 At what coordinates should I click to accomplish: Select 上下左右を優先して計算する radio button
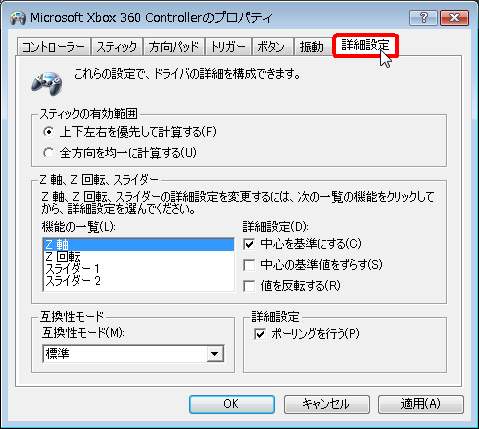(49, 132)
